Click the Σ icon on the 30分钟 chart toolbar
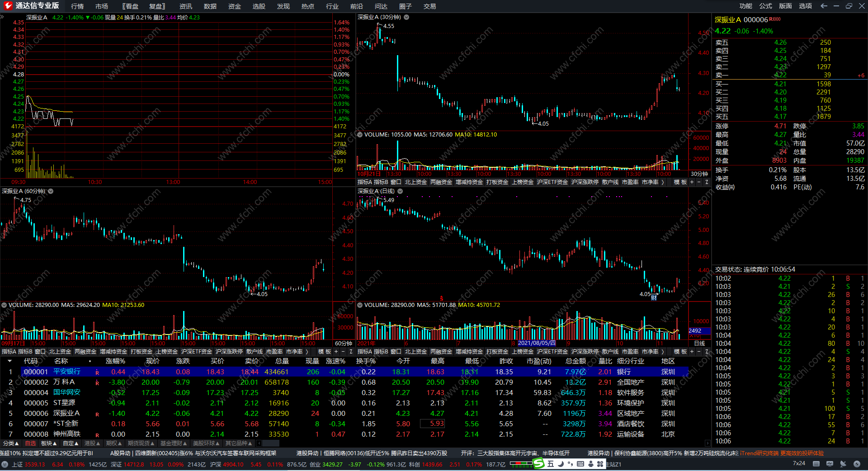Screen dimensions: 868x471 click(706, 182)
